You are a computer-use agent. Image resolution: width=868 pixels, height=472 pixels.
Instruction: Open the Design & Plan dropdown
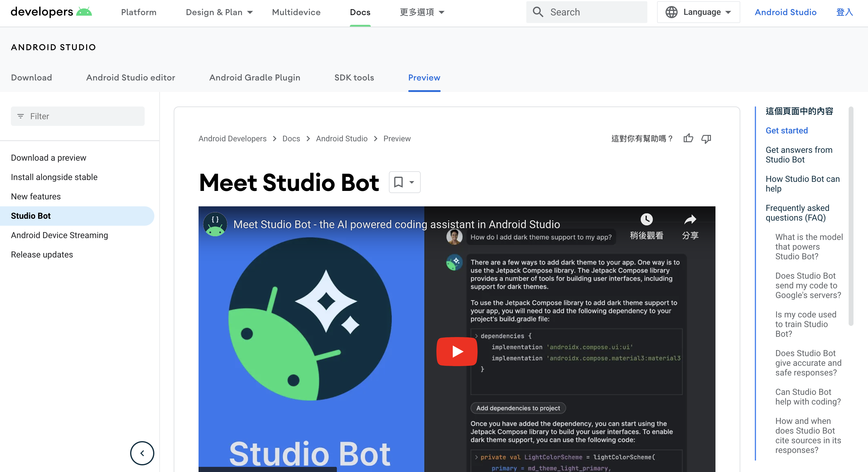point(219,12)
